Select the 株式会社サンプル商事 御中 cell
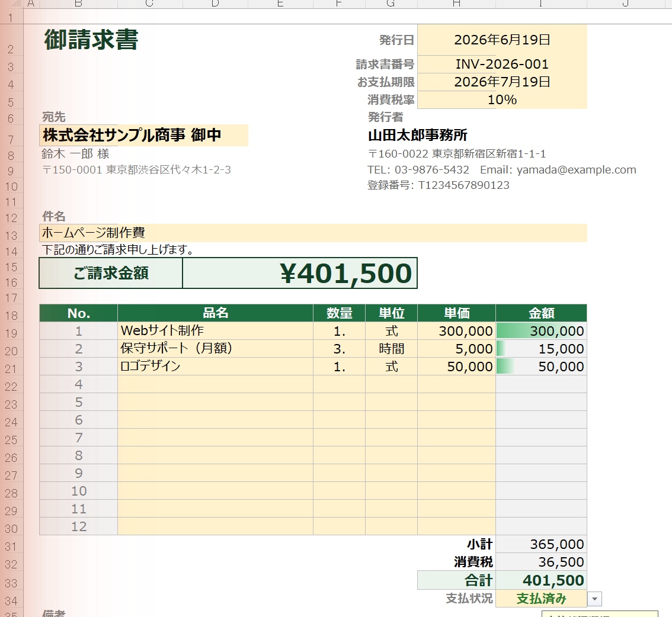The height and width of the screenshot is (617, 672). [x=143, y=136]
